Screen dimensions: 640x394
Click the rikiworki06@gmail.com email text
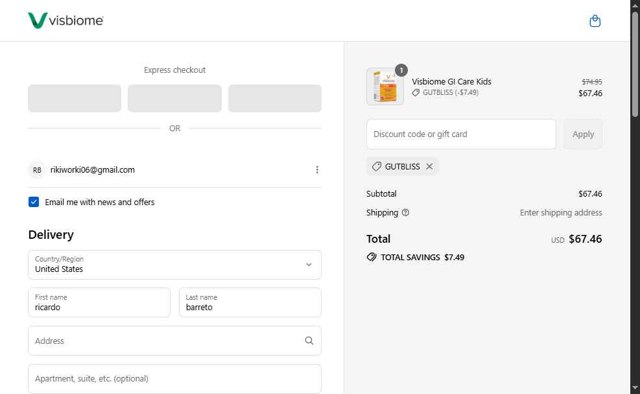coord(93,169)
